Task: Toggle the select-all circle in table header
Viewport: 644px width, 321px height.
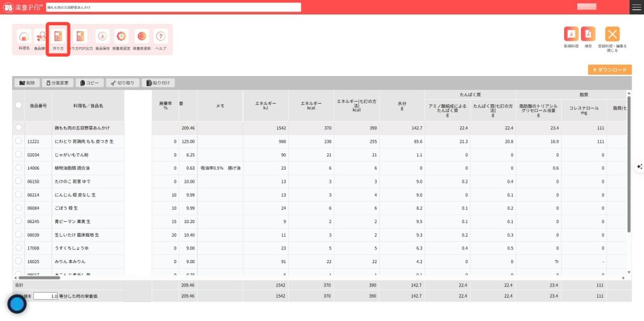Action: point(19,106)
